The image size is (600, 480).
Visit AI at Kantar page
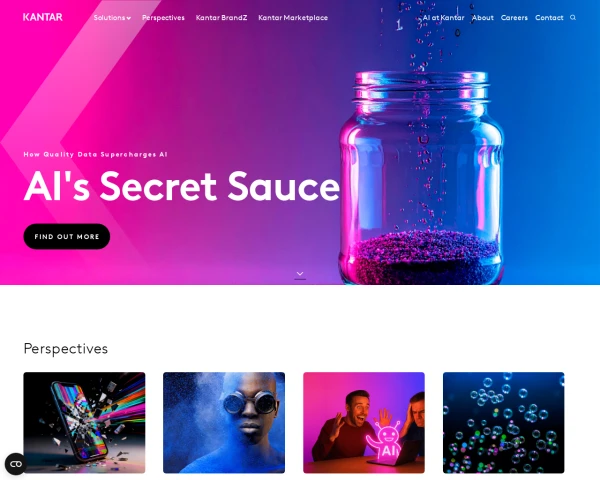tap(443, 18)
